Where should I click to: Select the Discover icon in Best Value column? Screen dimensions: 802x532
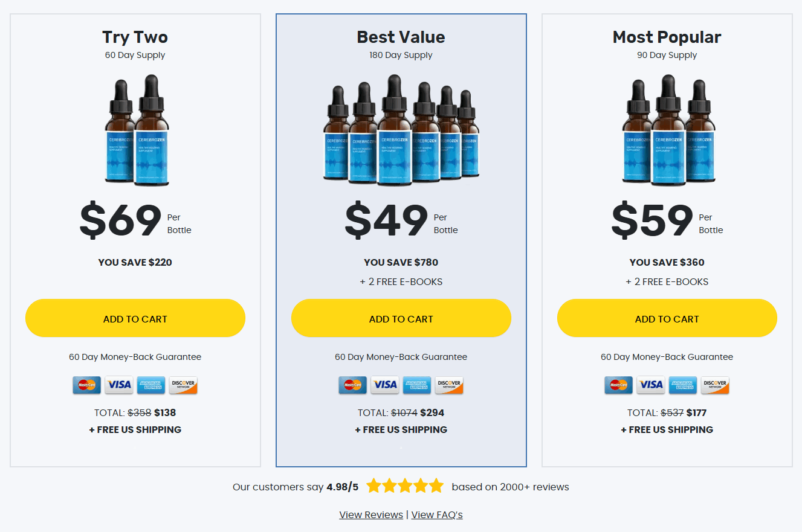(449, 385)
